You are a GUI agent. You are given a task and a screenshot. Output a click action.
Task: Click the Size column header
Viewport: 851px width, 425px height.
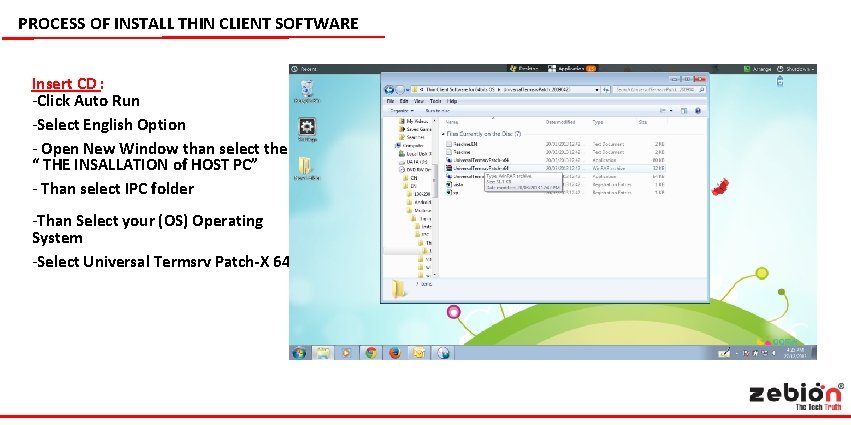643,123
